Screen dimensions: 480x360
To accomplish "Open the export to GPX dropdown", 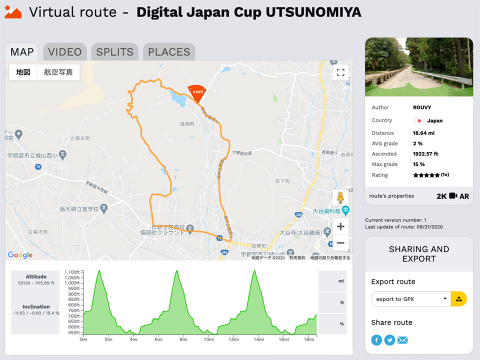I will (x=411, y=299).
